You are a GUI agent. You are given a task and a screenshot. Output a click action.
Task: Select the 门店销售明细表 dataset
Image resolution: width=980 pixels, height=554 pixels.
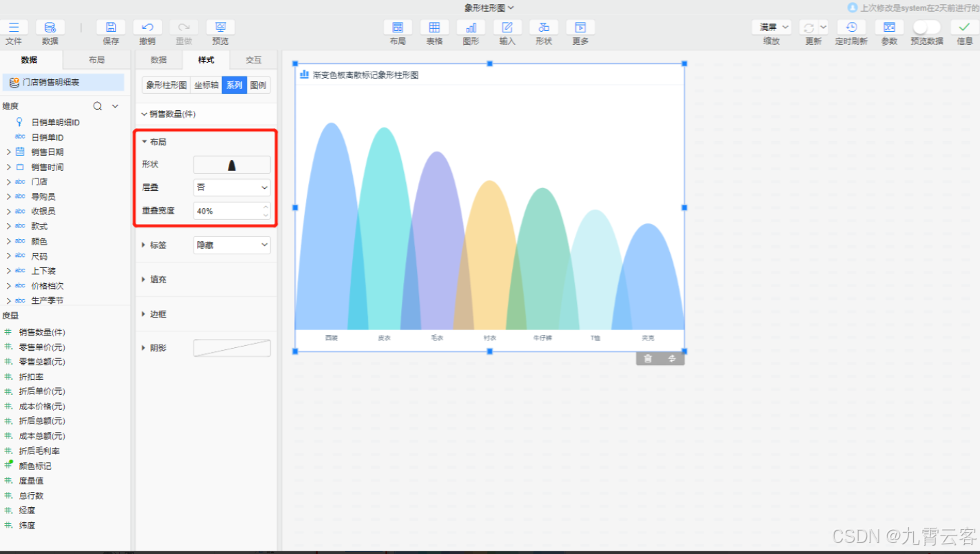63,83
